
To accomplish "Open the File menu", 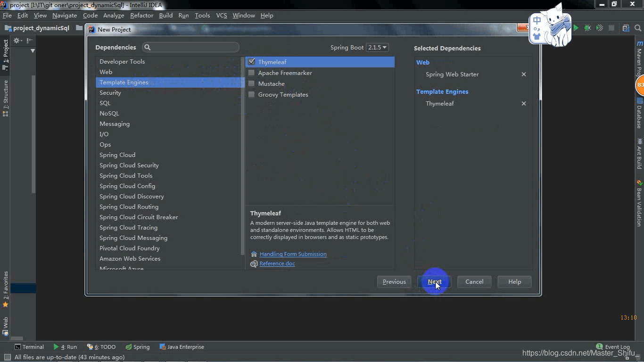I will pyautogui.click(x=7, y=15).
